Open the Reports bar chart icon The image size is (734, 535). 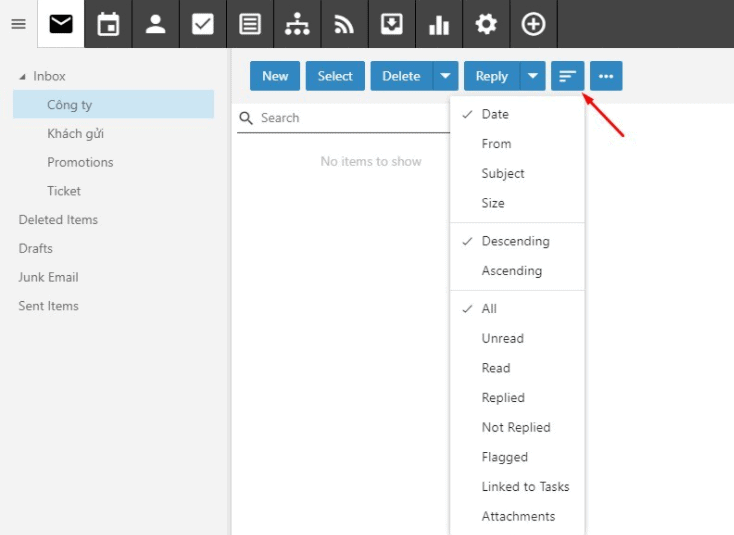[x=439, y=24]
